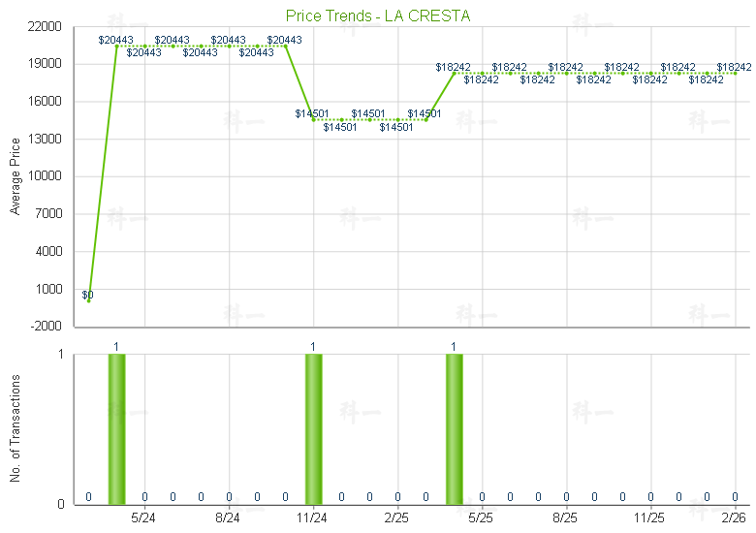Viewport: 756px width, 533px height.
Task: Click the first green transaction bar
Action: [x=116, y=428]
